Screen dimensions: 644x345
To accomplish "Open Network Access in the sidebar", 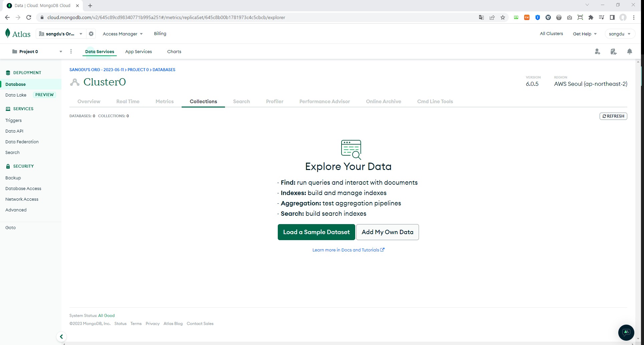I will coord(22,199).
